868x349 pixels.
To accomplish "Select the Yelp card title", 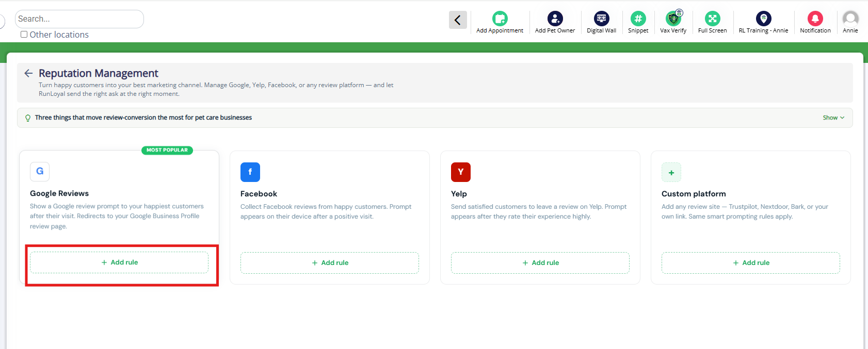I will click(459, 194).
